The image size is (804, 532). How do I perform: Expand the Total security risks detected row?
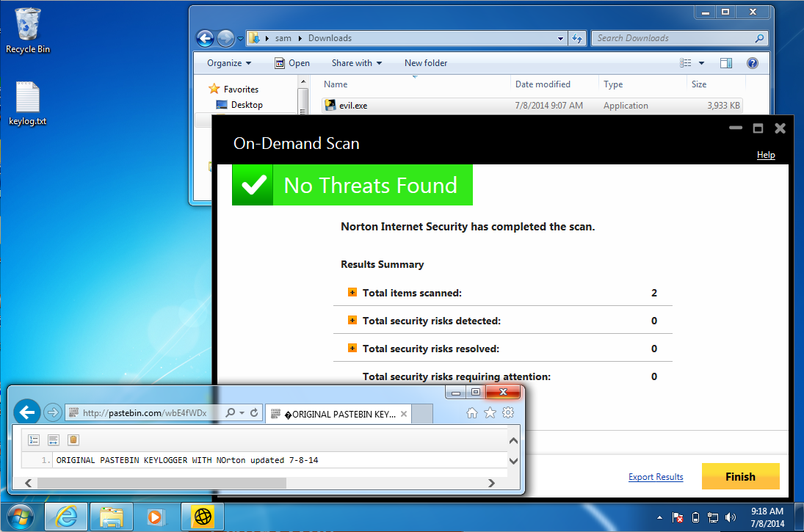tap(352, 320)
